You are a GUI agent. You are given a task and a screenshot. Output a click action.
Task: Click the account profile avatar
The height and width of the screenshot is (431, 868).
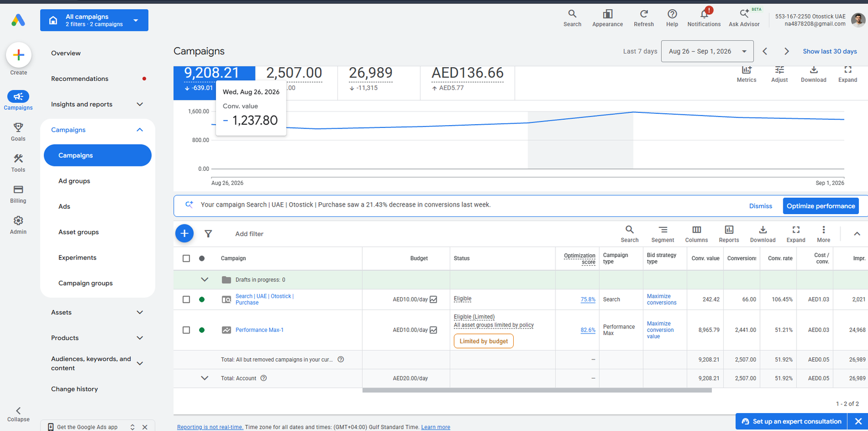click(858, 20)
